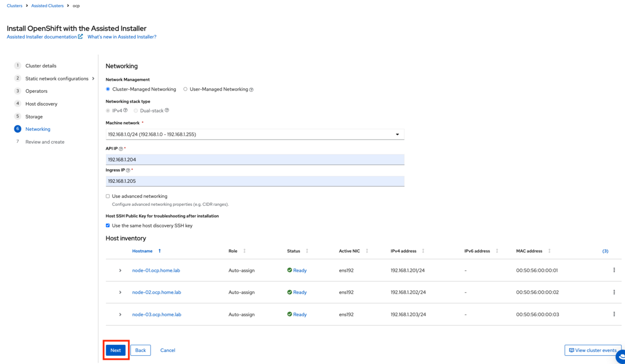Image resolution: width=625 pixels, height=364 pixels.
Task: Click Ready status icon for node-03
Action: [x=290, y=315]
